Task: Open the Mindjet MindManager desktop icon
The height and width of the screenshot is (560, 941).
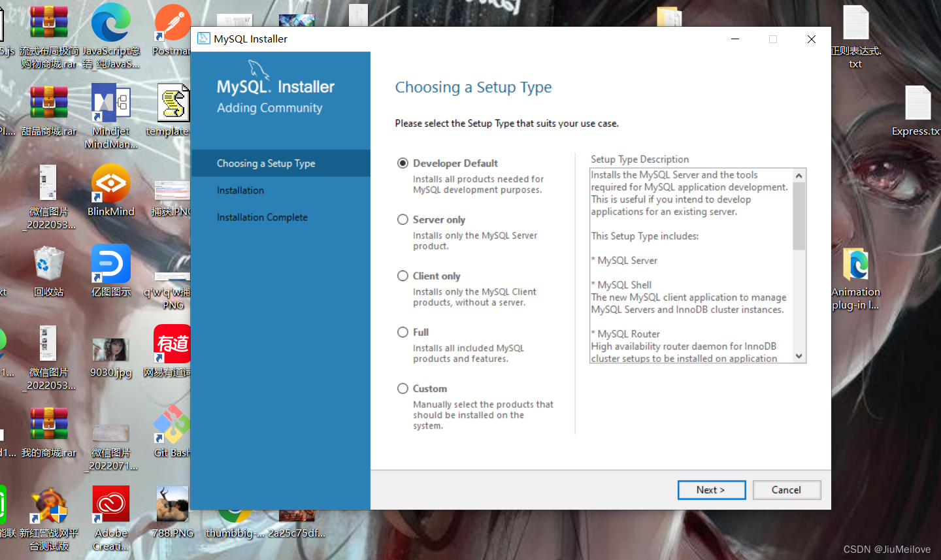Action: tap(111, 116)
